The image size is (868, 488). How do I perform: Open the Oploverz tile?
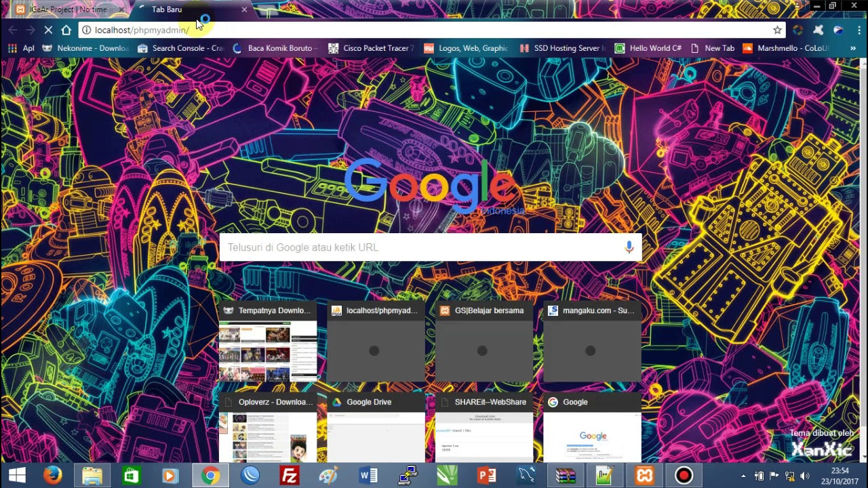coord(268,427)
